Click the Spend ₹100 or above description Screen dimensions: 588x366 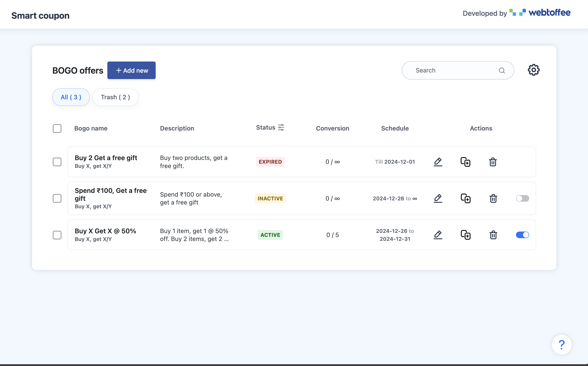coord(191,199)
